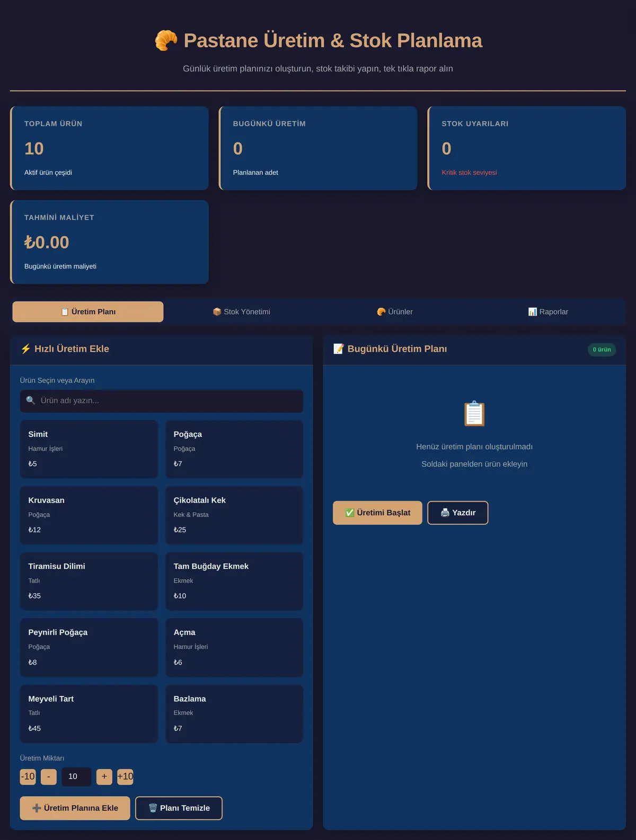Click the Ürün adı yazın search field
The height and width of the screenshot is (840, 636).
162,401
